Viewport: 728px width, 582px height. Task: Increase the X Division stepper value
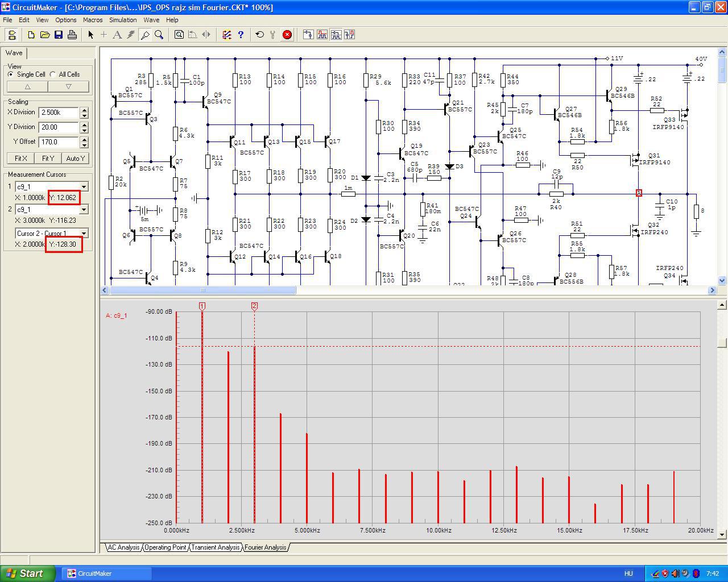tap(84, 110)
